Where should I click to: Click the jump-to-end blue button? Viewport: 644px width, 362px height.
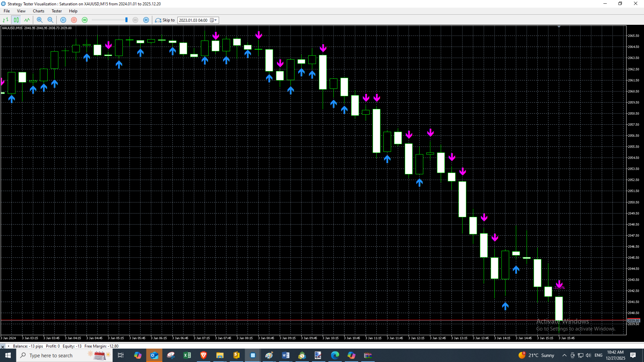[x=146, y=20]
